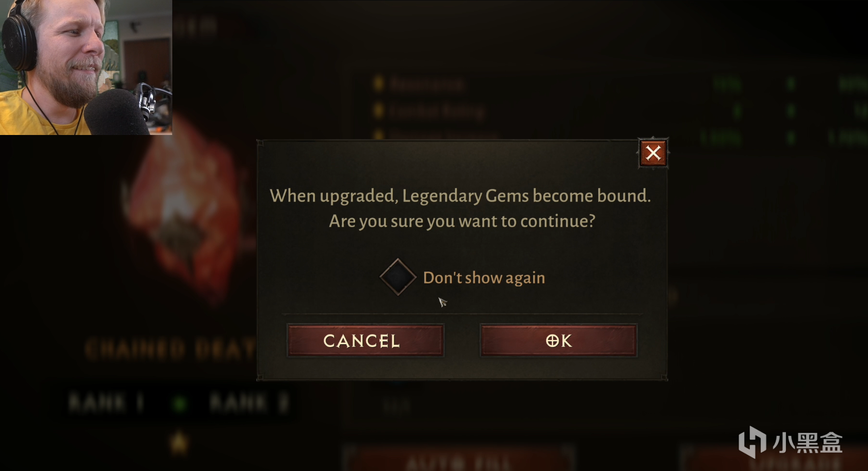
Task: Select the blurred Rank 1 label
Action: 107,403
